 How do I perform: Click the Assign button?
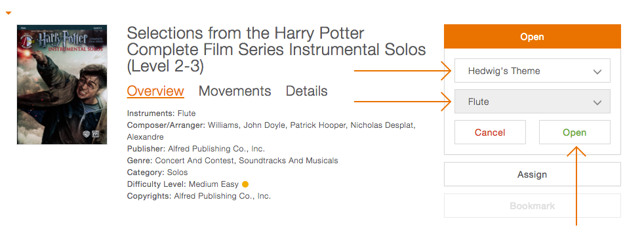coord(533,174)
